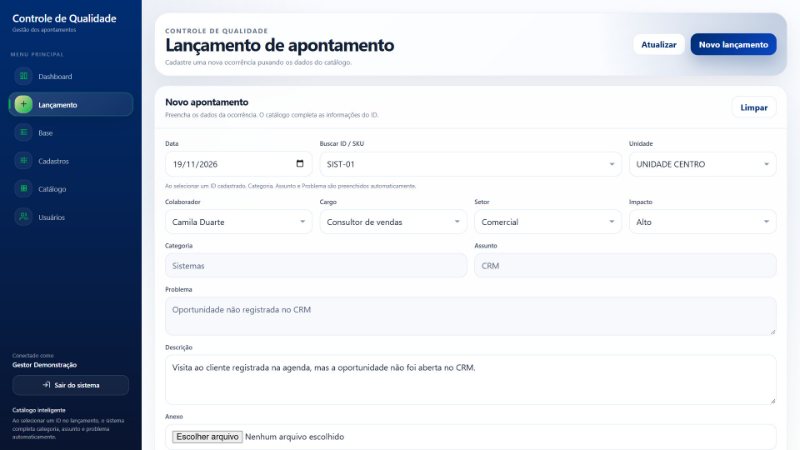Expand the Cargo dropdown Consultor de vendas
This screenshot has width=800, height=450.
393,222
